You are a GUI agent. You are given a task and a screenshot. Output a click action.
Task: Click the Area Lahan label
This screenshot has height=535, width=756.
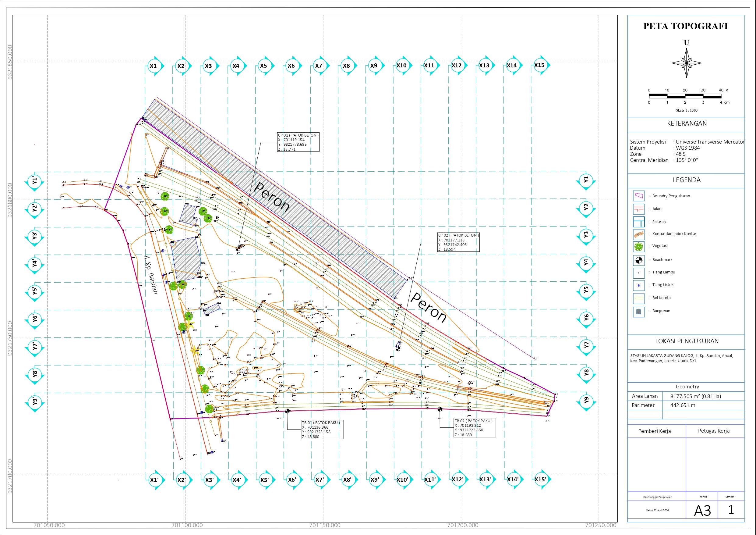[x=645, y=396]
